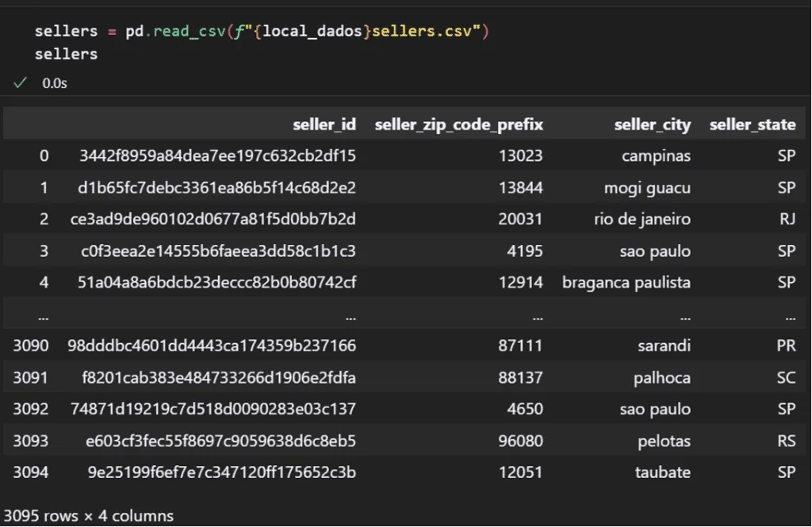Select the seller_state column header

tap(753, 124)
